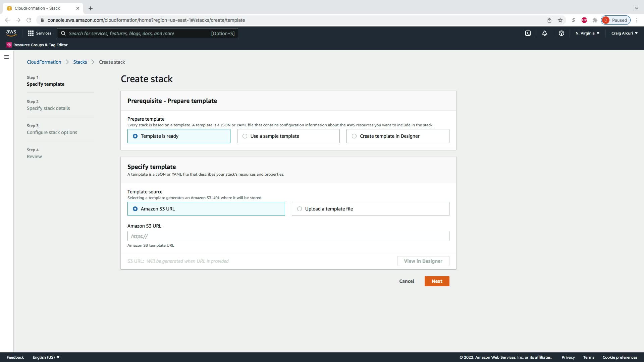Open the Craig Arcuri account menu

pyautogui.click(x=624, y=33)
